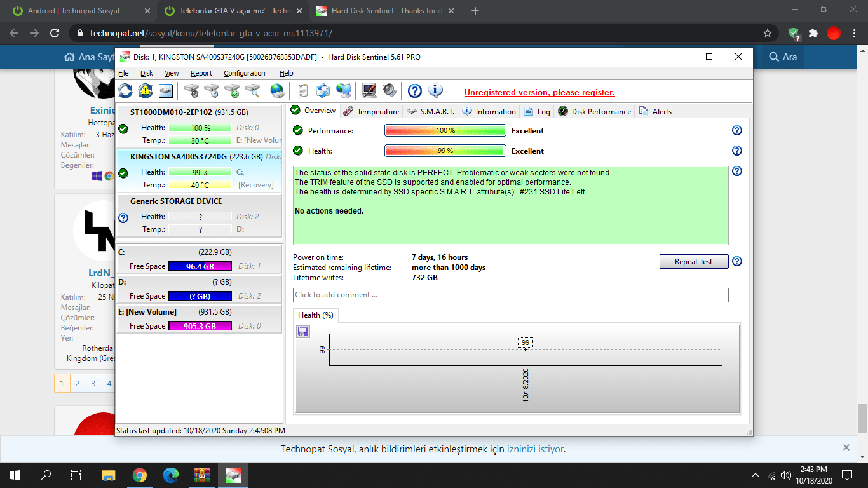Select the KINGSTON SA400S37240G disk entry

click(199, 170)
